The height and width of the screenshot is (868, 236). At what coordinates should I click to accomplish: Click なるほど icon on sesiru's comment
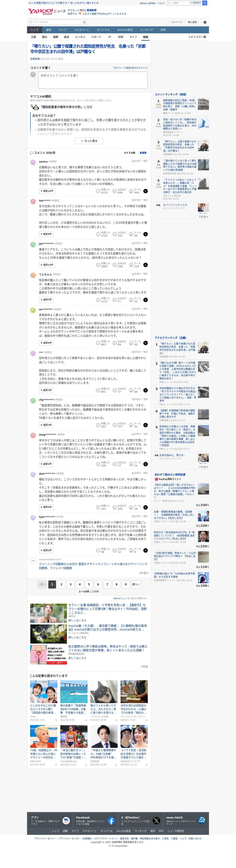[x=115, y=191]
